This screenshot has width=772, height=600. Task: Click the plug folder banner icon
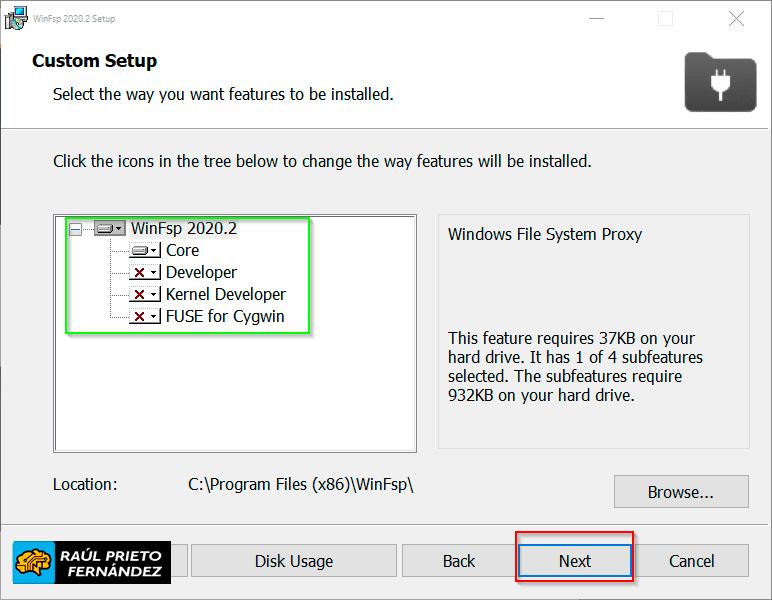tap(720, 82)
